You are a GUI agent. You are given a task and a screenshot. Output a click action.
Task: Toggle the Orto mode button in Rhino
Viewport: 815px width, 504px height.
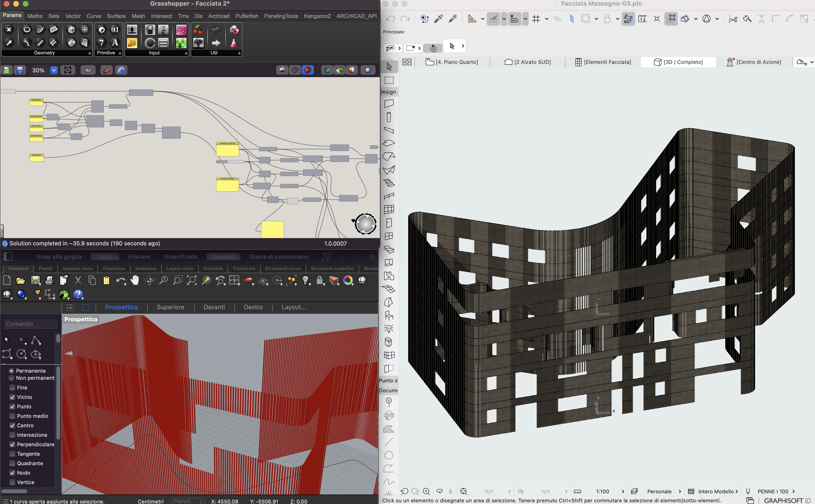click(105, 257)
